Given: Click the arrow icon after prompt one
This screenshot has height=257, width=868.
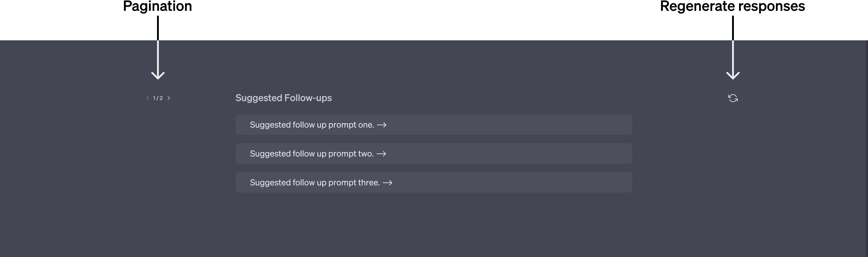Looking at the screenshot, I should [x=382, y=125].
